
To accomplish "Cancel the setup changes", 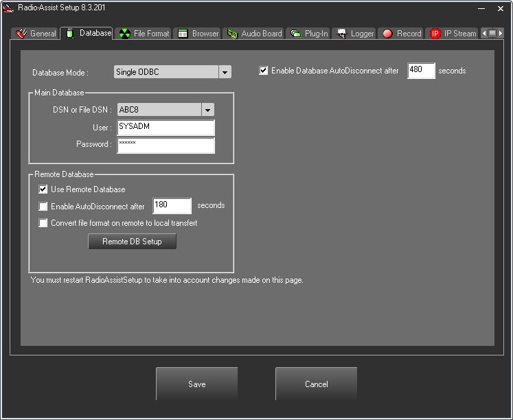I will [316, 384].
